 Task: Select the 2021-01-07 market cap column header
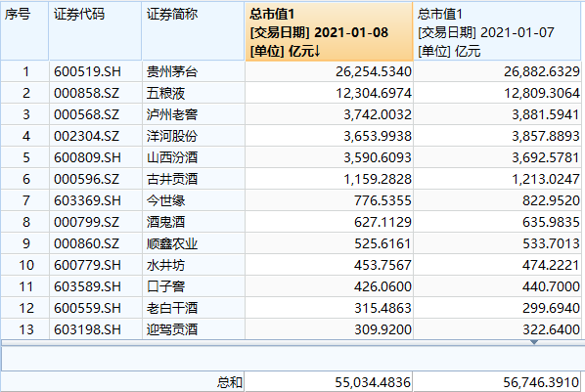coord(497,31)
